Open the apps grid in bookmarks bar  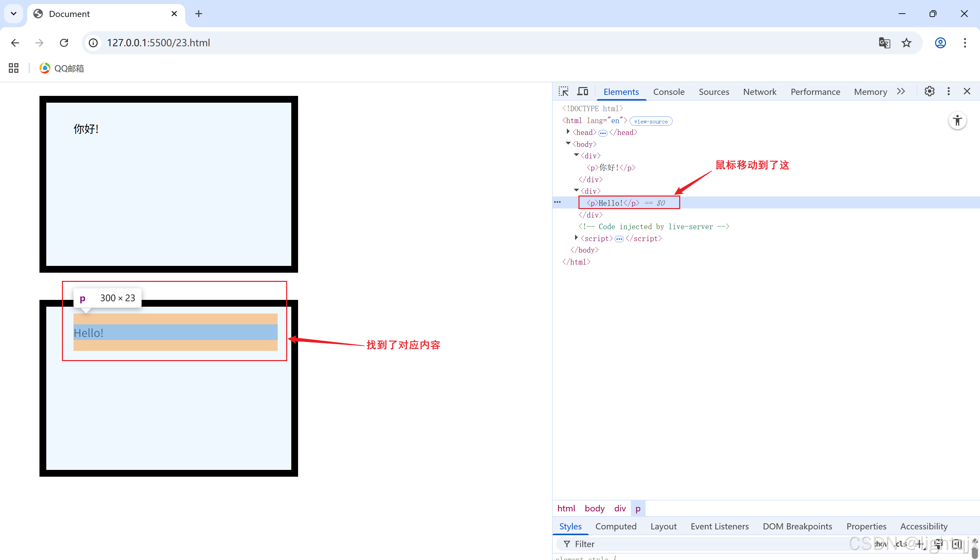14,68
